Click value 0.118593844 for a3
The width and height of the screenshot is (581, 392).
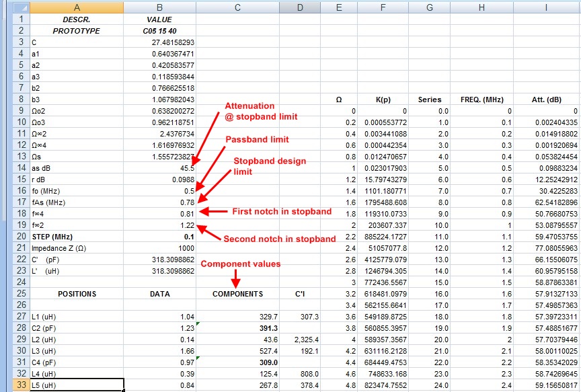[x=159, y=77]
